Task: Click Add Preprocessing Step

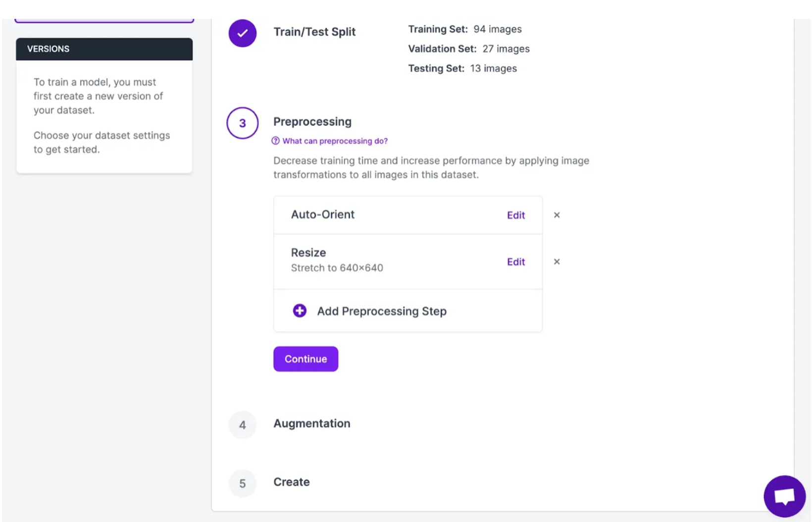Action: pyautogui.click(x=381, y=311)
